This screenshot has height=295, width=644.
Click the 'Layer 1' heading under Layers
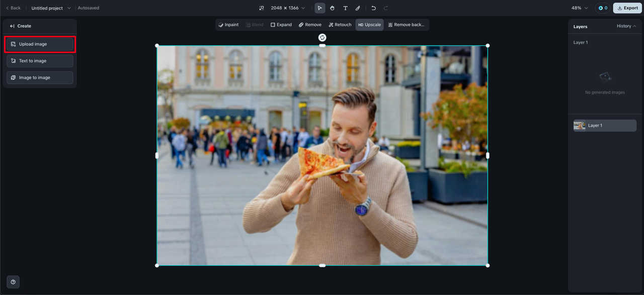pos(581,43)
